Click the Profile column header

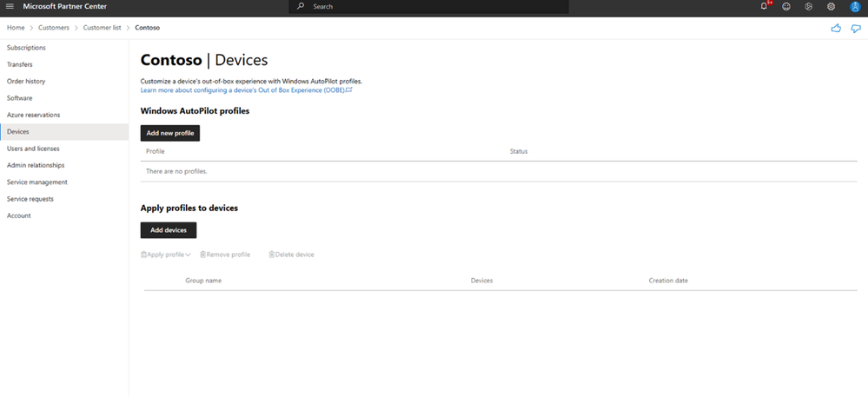tap(155, 151)
